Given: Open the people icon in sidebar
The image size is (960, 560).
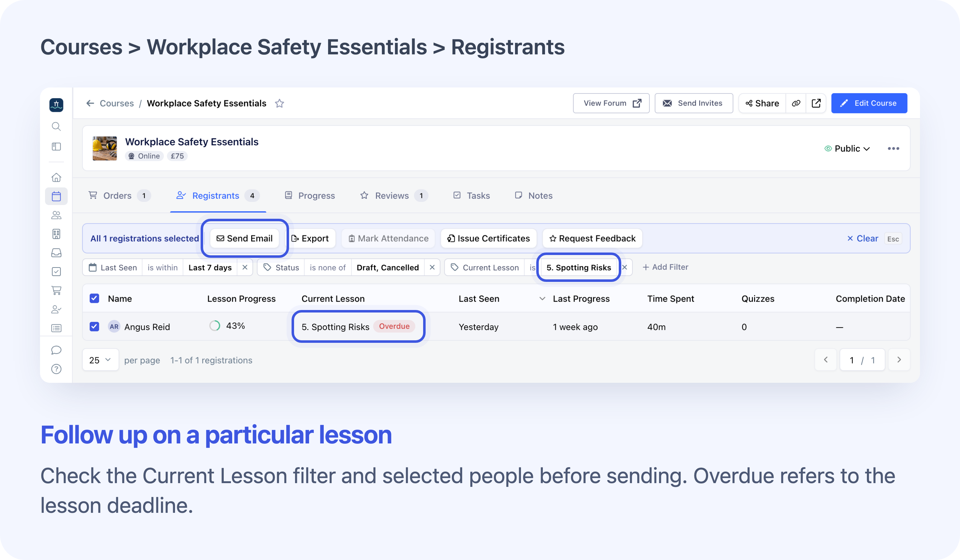Looking at the screenshot, I should 56,215.
